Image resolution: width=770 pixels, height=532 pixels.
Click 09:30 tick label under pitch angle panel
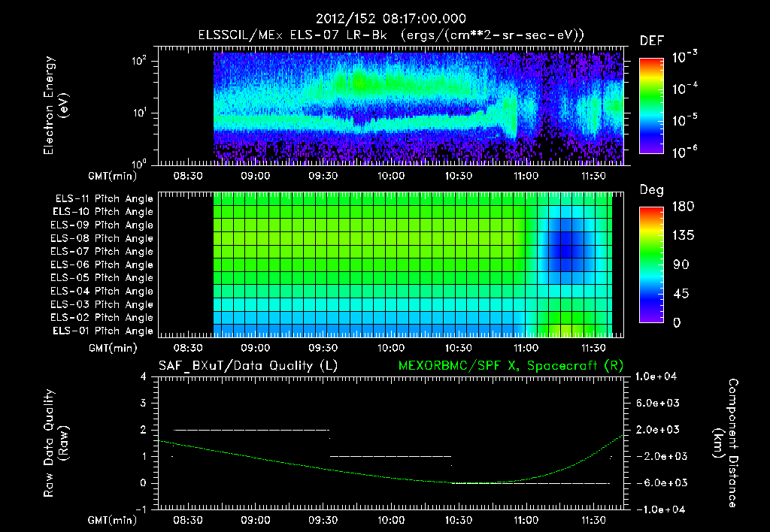tap(323, 349)
